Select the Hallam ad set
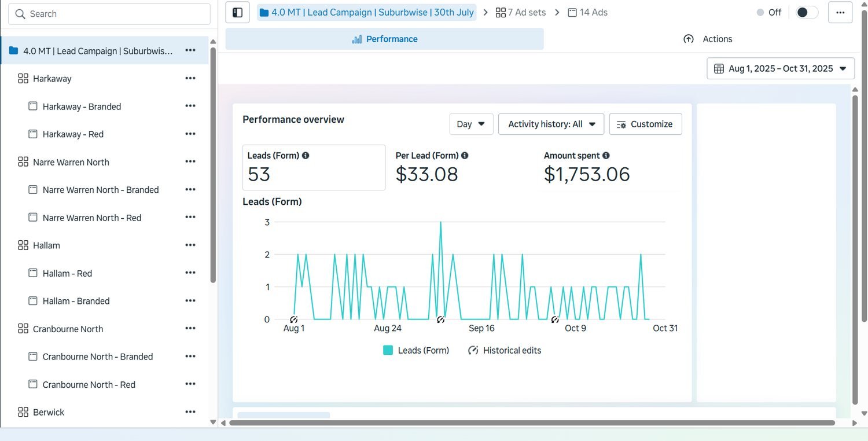868x441 pixels. click(x=46, y=245)
